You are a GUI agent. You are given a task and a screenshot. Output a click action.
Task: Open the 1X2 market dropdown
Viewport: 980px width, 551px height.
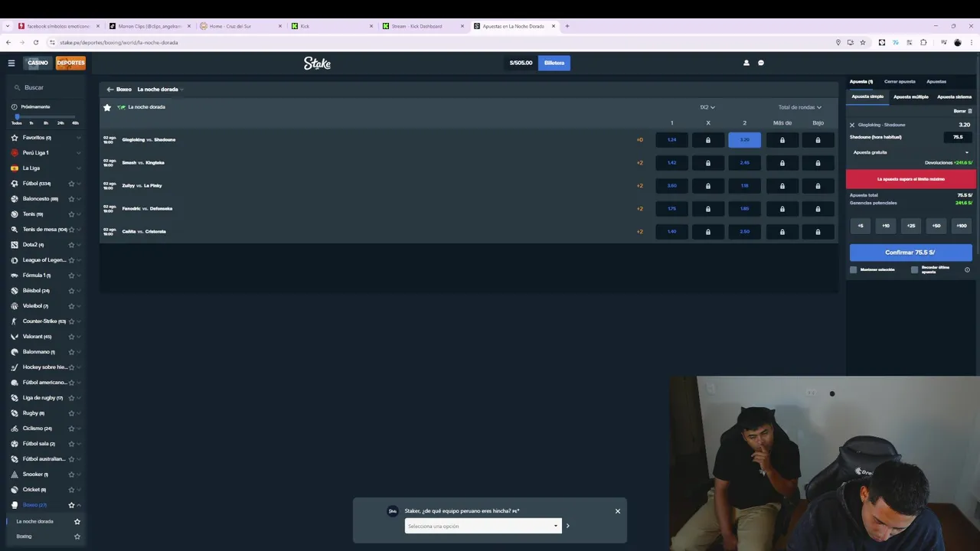pyautogui.click(x=707, y=107)
